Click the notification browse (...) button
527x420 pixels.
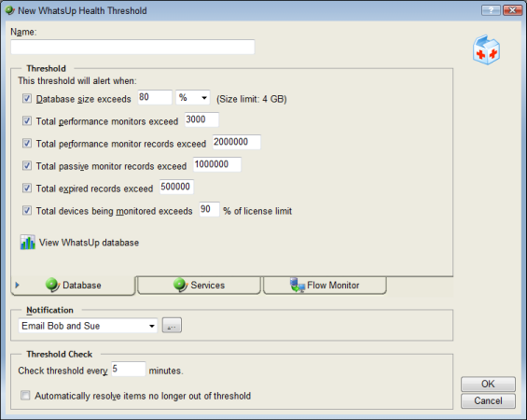coord(172,325)
